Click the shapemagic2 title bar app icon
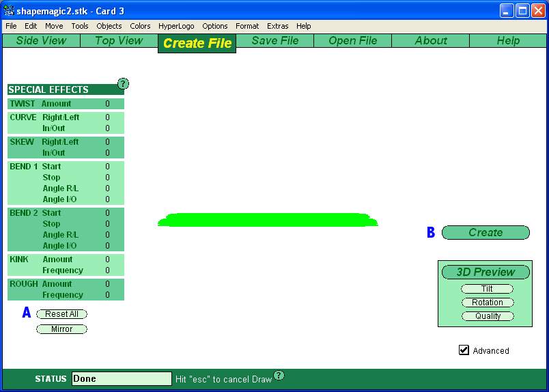 point(10,11)
